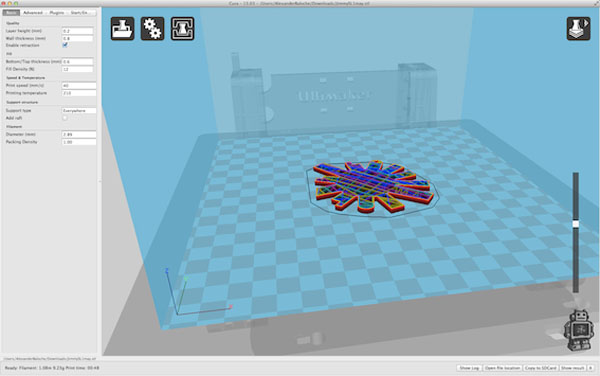Click the Fill Density input field
This screenshot has height=376, width=600.
point(77,69)
